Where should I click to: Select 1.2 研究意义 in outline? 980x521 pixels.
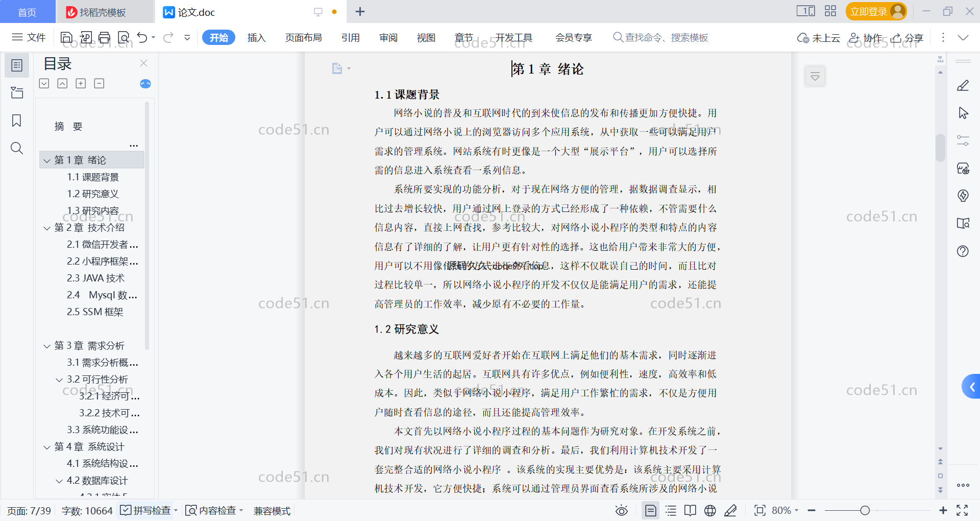coord(93,194)
